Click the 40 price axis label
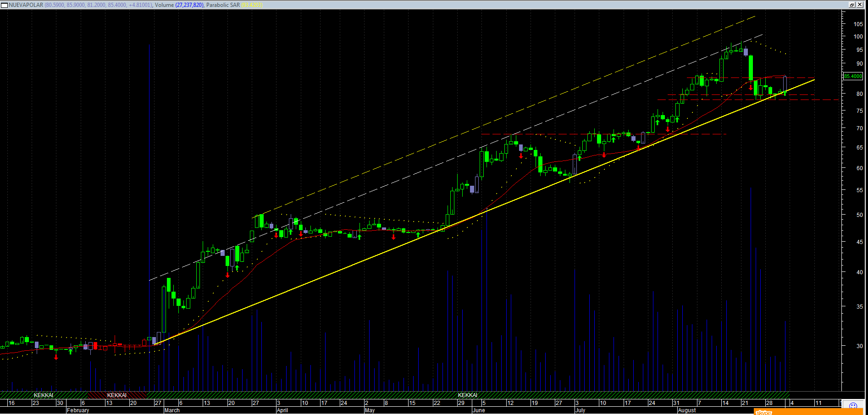868x415 pixels. coord(859,272)
